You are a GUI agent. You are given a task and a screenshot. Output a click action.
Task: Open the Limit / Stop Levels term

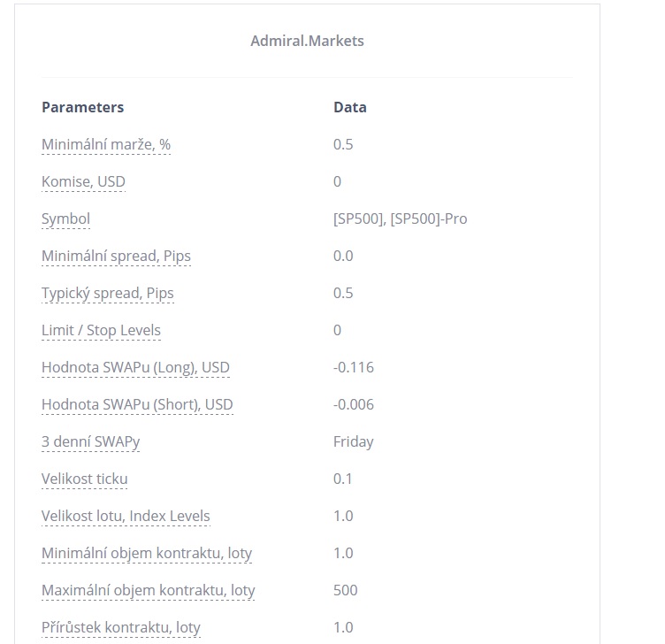pyautogui.click(x=102, y=331)
